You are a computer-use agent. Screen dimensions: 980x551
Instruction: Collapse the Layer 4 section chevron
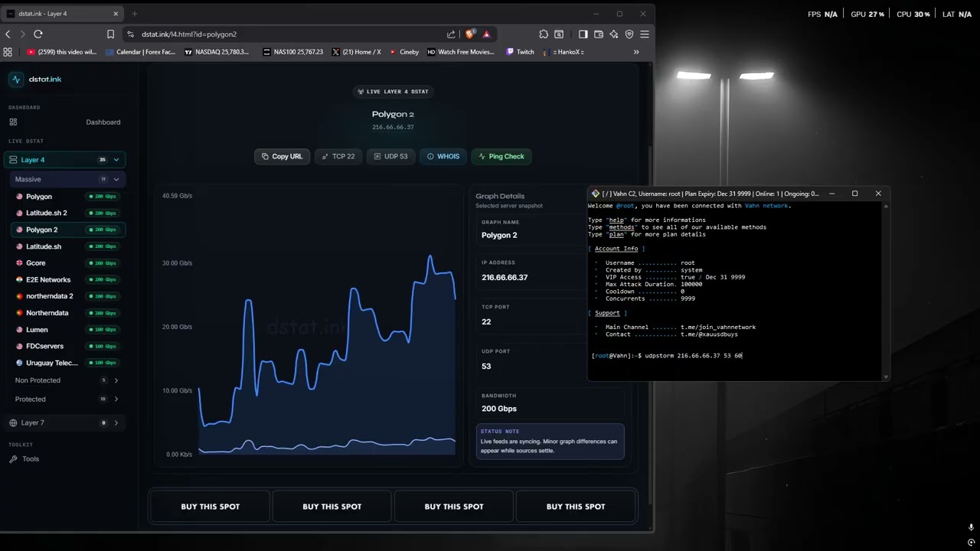click(116, 160)
